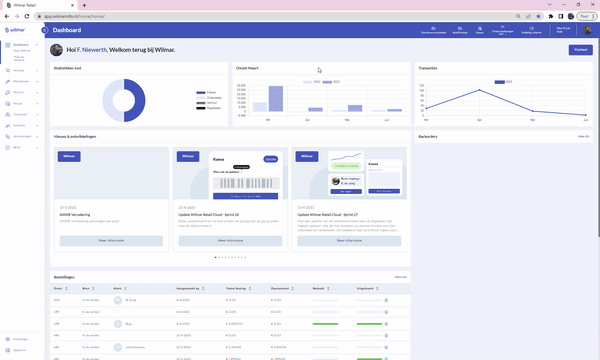Click the Verhuur sidebar icon
The image size is (600, 360).
(8, 93)
